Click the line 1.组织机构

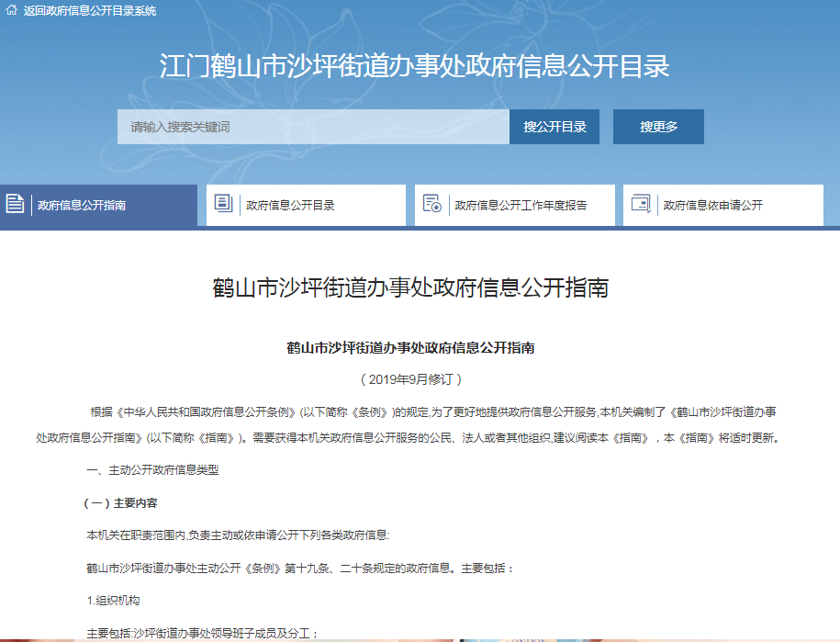coord(113,601)
